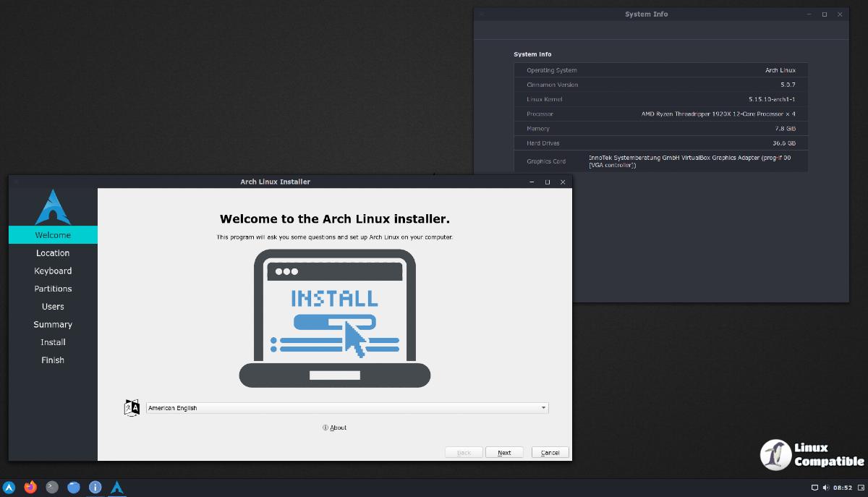Click the volume speaker tray icon
868x497 pixels.
point(825,488)
